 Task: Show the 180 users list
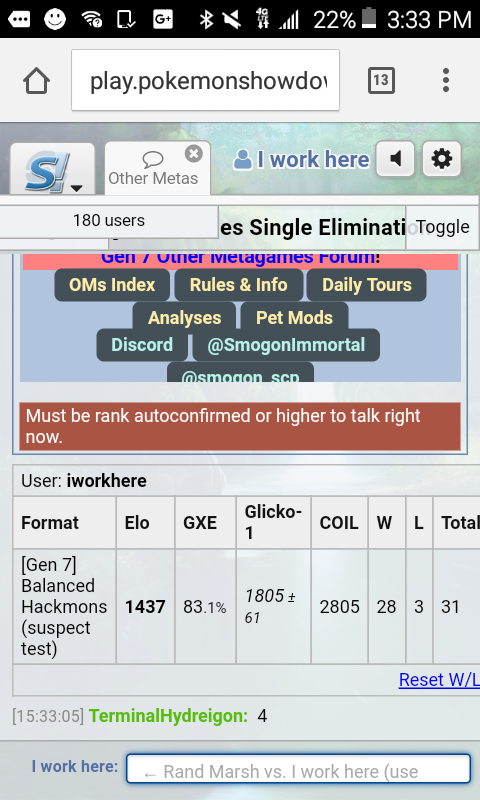coord(109,221)
